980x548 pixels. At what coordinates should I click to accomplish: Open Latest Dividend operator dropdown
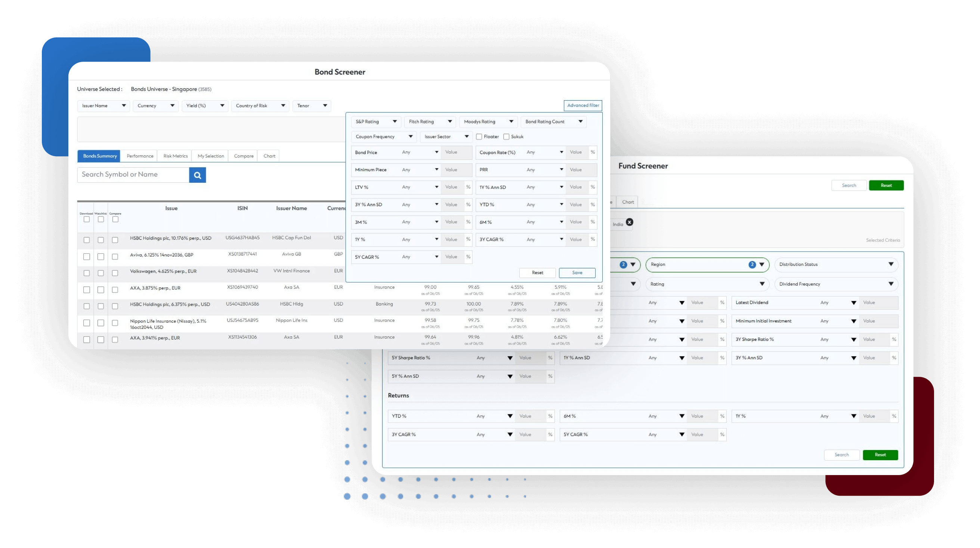(838, 303)
